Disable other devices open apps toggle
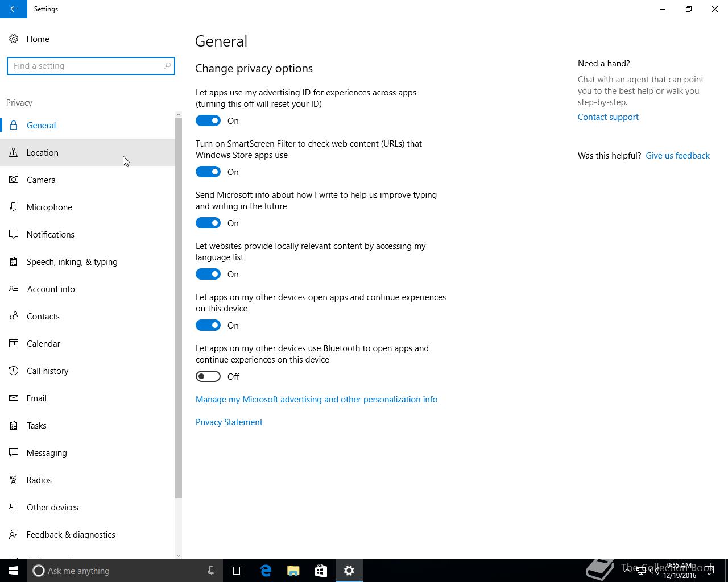The width and height of the screenshot is (728, 582). (x=208, y=325)
